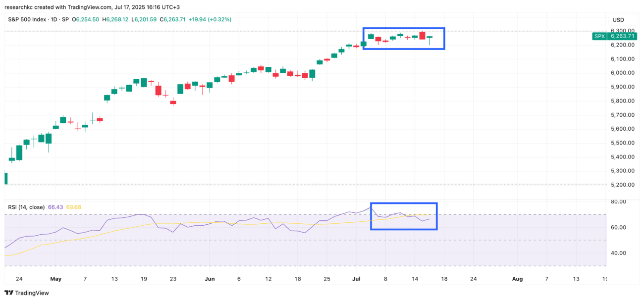
Task: Click the RSI (14, close) indicator legend
Action: click(26, 207)
